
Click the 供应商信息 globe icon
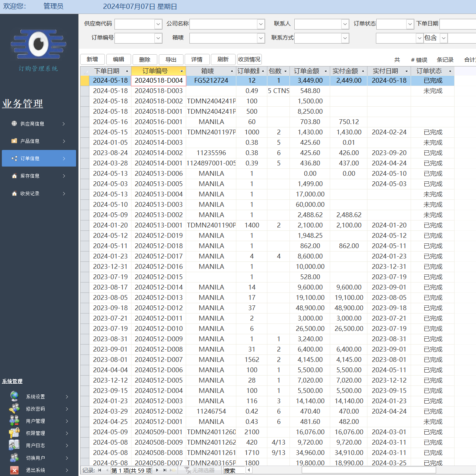click(x=14, y=123)
